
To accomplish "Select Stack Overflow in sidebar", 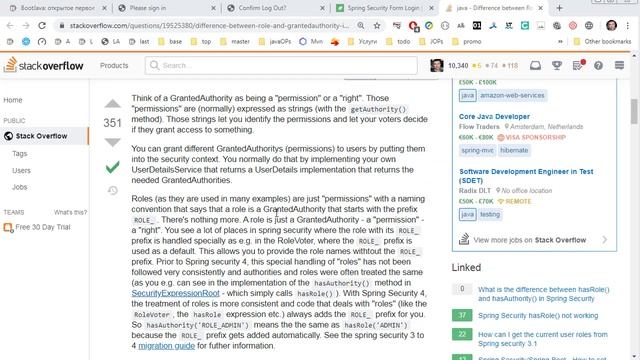I will pos(44,136).
